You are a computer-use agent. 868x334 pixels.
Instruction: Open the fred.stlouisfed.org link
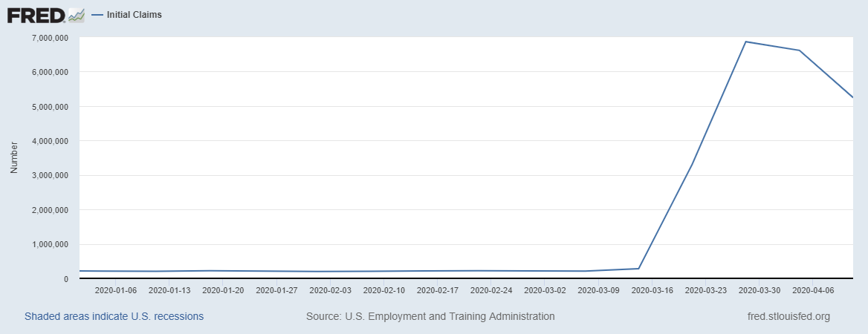click(788, 316)
